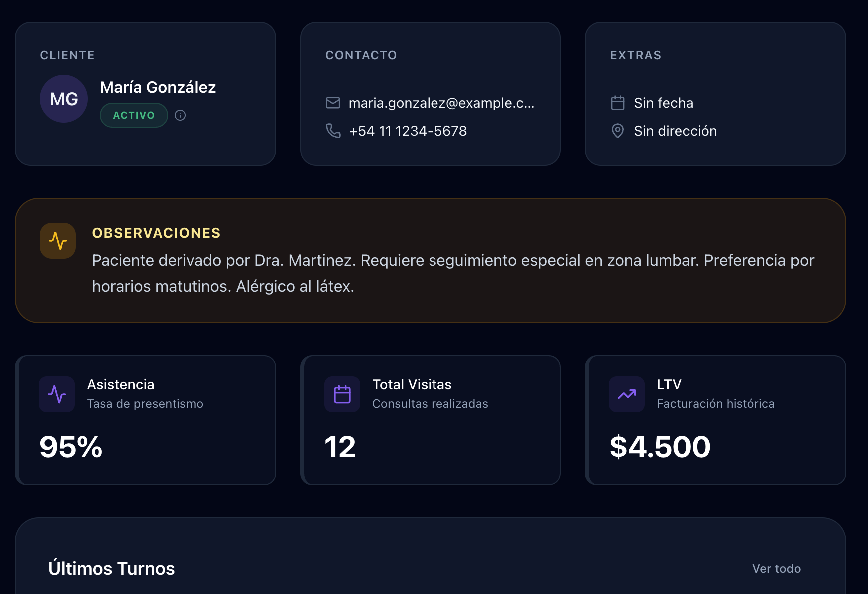Screen dimensions: 868x594
Task: Click the Sin dirección text
Action: (675, 131)
